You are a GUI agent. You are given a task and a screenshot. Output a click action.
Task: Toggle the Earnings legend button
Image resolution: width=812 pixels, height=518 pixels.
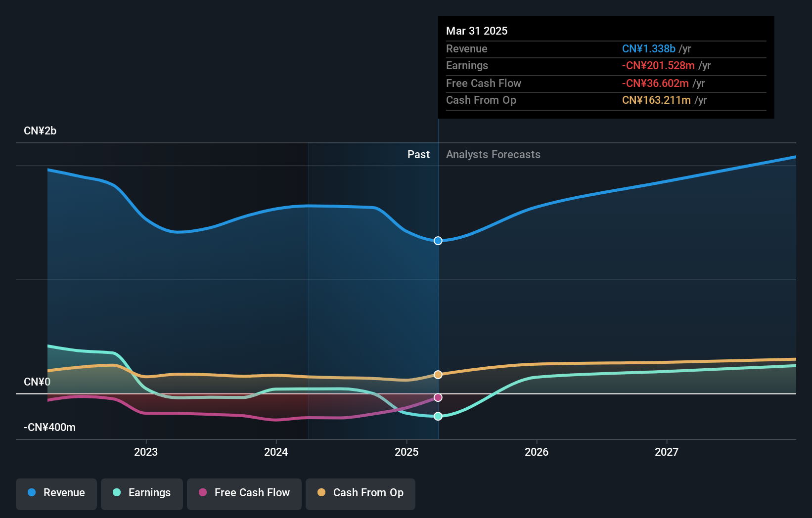pos(142,494)
